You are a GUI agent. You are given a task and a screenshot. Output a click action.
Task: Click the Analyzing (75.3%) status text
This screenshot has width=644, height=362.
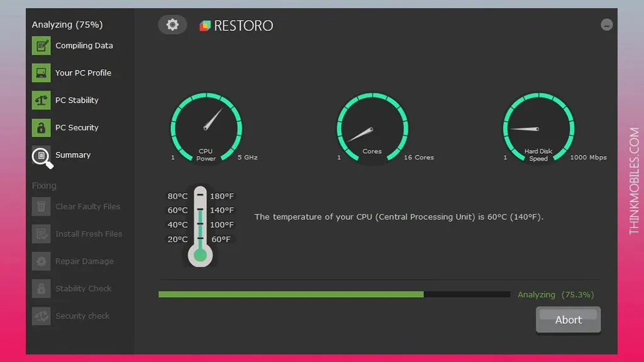pyautogui.click(x=556, y=295)
